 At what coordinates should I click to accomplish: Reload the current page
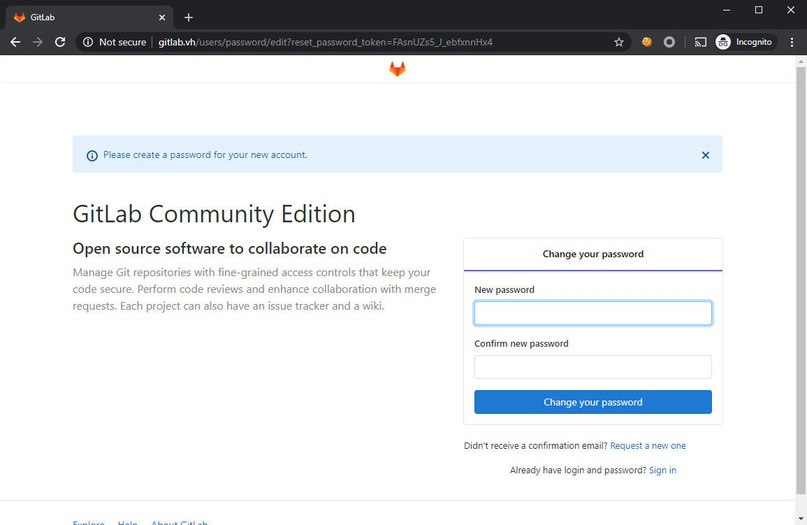pyautogui.click(x=60, y=42)
